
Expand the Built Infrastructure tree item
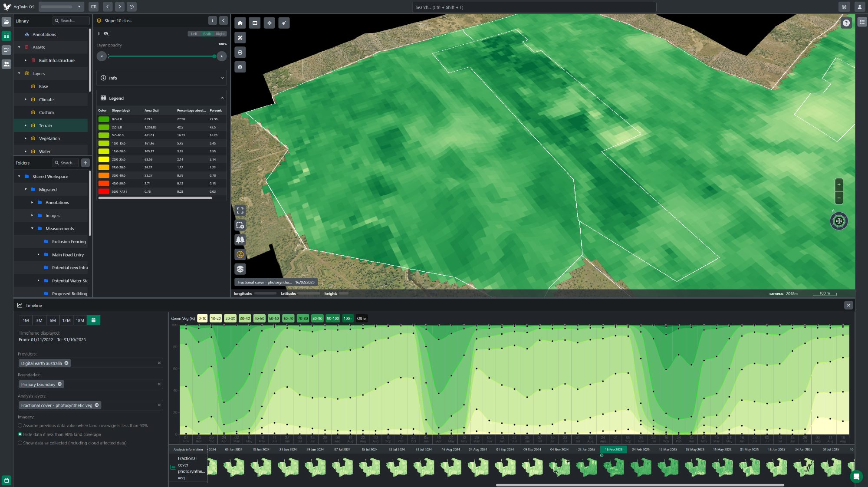[26, 60]
